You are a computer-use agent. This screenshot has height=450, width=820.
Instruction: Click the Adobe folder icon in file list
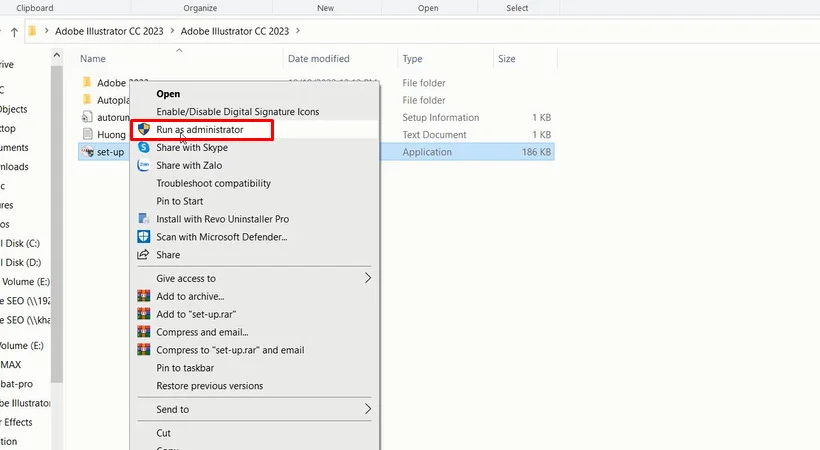[87, 83]
